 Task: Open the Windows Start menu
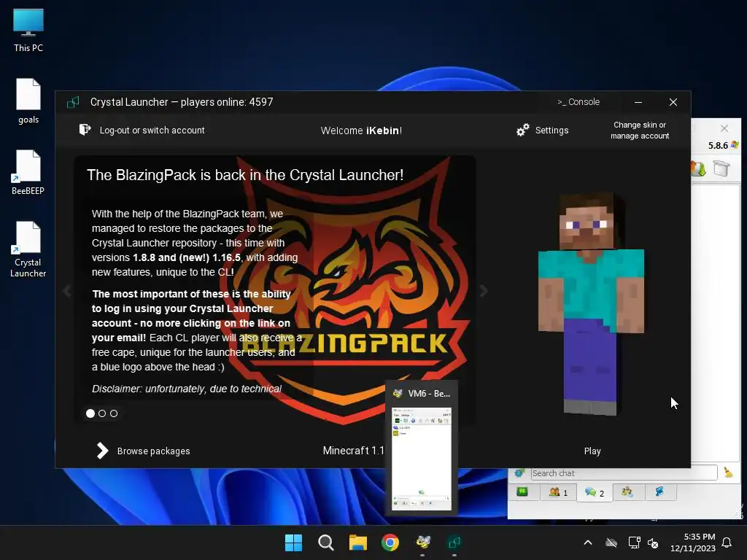(x=293, y=542)
